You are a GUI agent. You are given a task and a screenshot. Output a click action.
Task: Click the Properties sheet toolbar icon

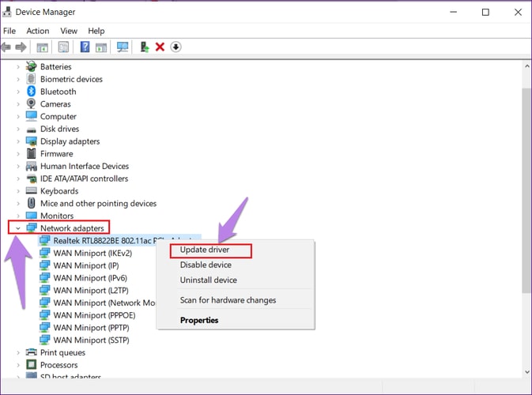63,47
